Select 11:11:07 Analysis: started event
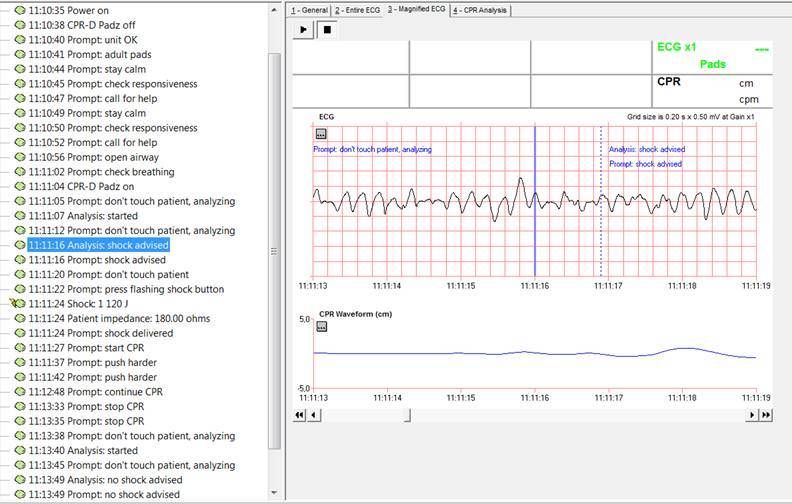Image resolution: width=792 pixels, height=504 pixels. [83, 216]
